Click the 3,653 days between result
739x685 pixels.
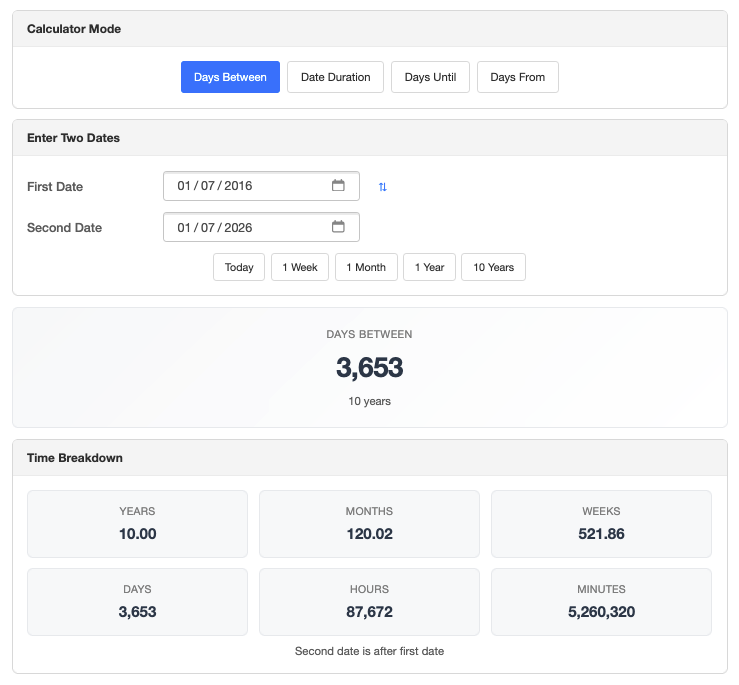pyautogui.click(x=369, y=367)
